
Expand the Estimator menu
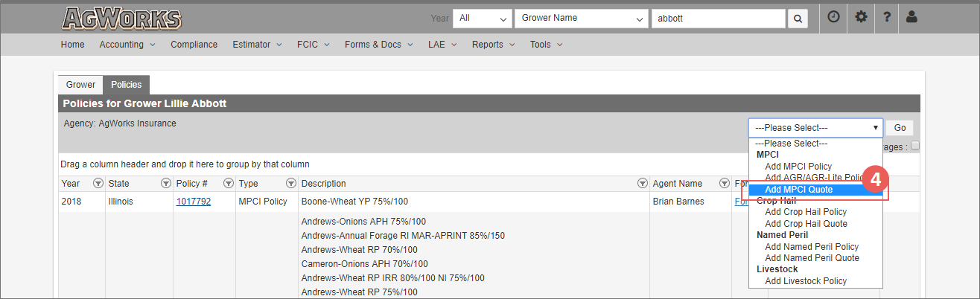258,45
